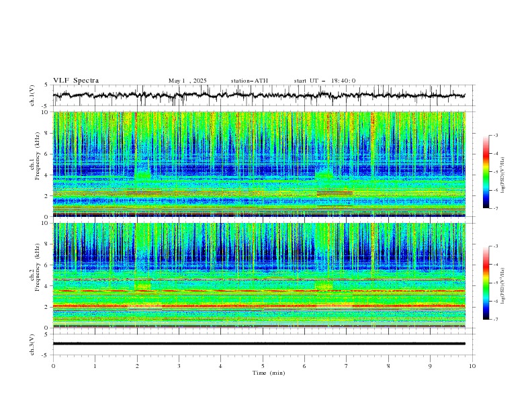532x411 pixels.
Task: Click the ch.1 spectrogram panel
Action: (x=259, y=164)
